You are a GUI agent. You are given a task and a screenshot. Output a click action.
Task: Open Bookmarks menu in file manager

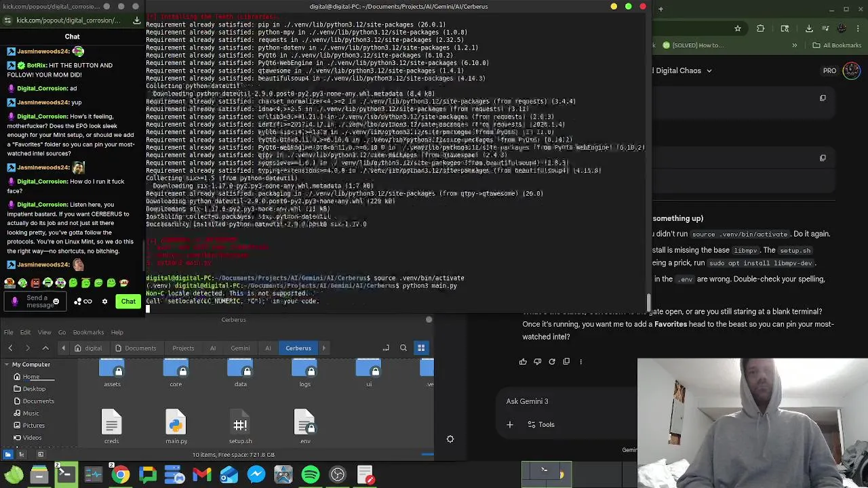(88, 332)
